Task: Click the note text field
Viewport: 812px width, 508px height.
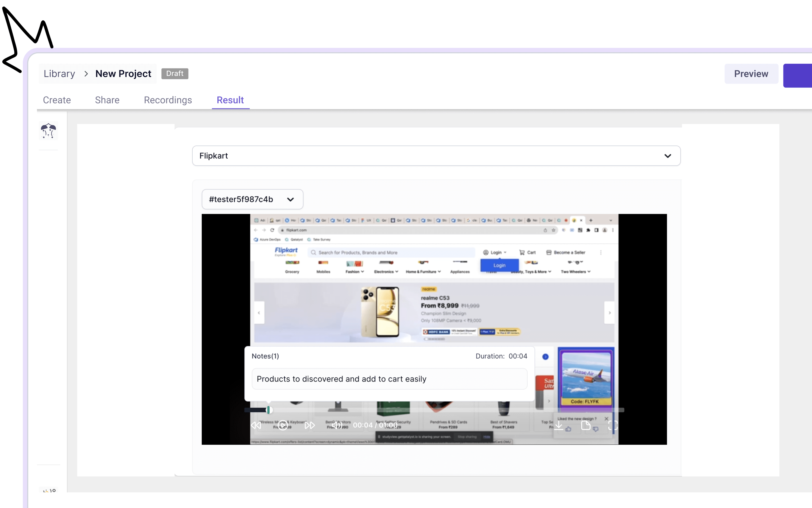Action: 389,379
